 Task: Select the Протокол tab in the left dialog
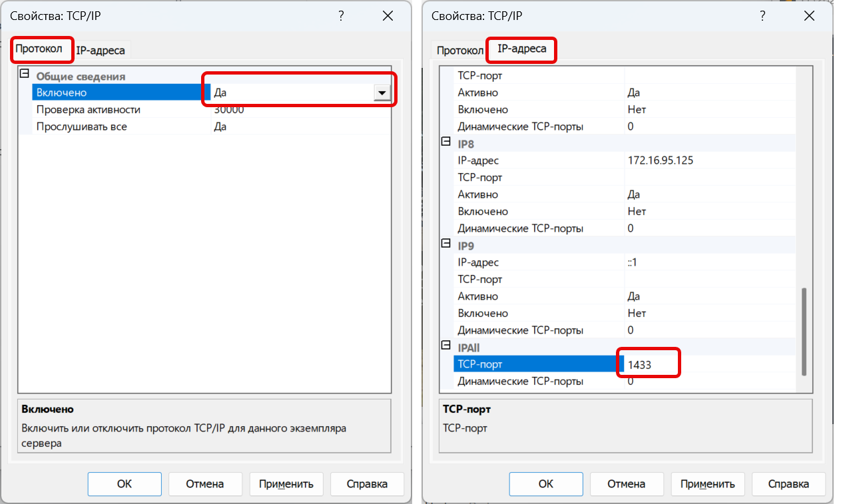(39, 49)
